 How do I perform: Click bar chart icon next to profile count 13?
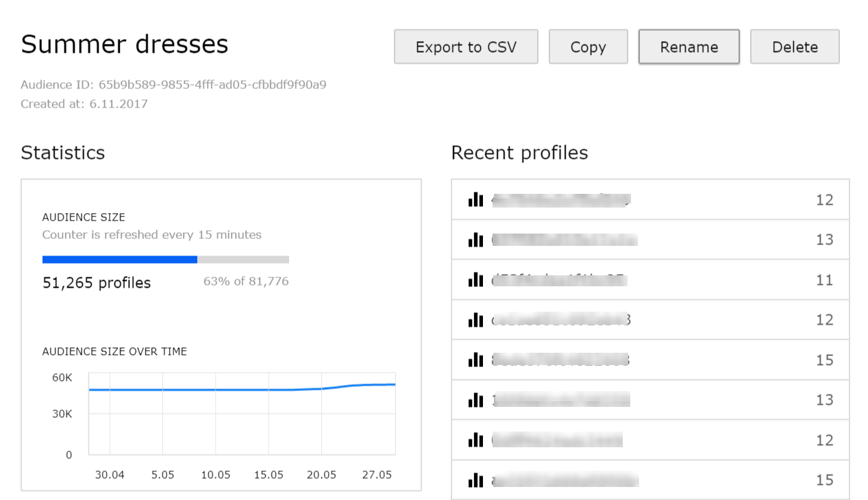pos(475,240)
